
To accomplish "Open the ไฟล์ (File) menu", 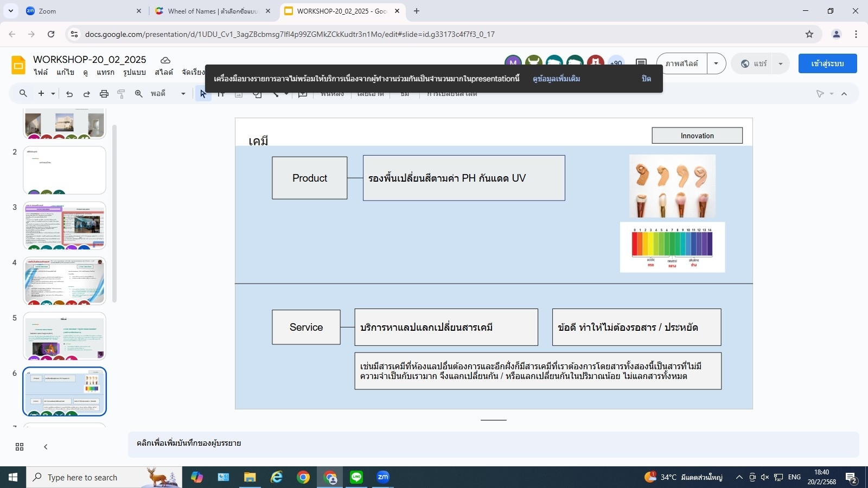I will (41, 72).
